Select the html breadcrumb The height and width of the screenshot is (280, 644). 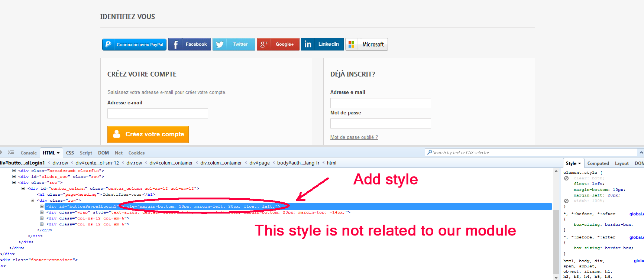pyautogui.click(x=332, y=163)
